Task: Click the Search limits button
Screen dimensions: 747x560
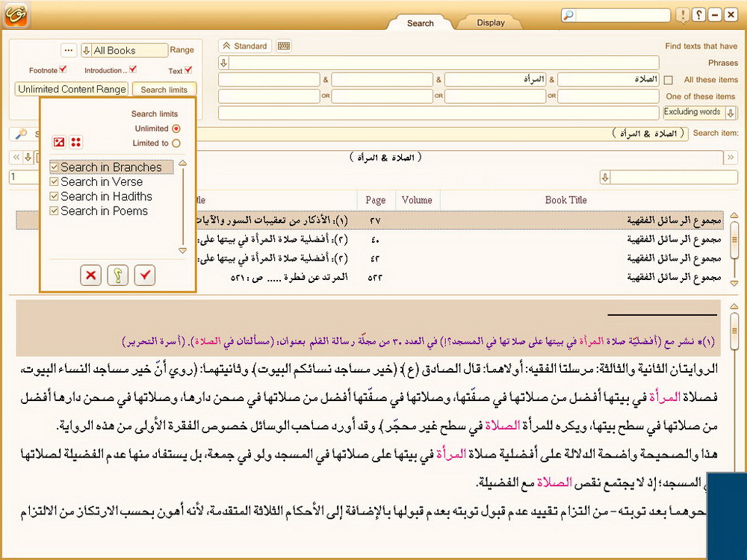Action: [164, 89]
